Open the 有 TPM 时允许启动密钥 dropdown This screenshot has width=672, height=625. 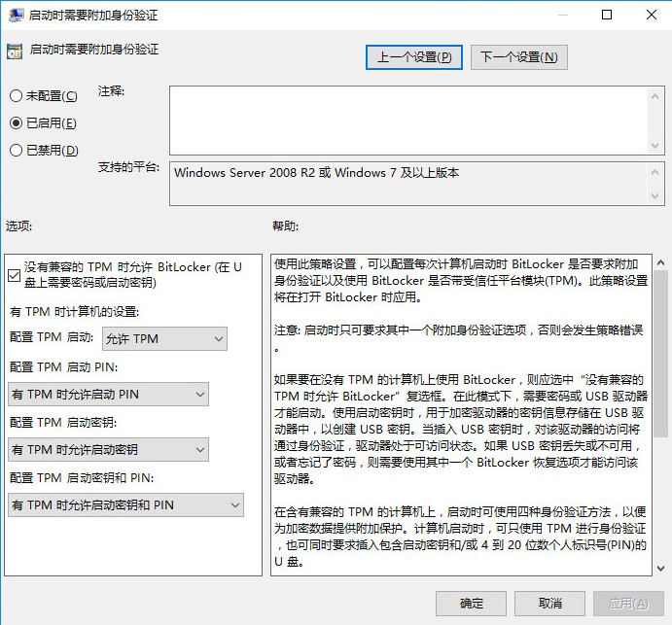pyautogui.click(x=108, y=449)
